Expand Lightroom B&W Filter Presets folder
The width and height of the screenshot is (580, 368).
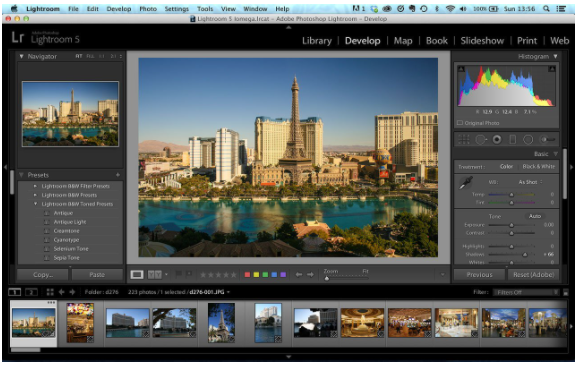coord(35,186)
